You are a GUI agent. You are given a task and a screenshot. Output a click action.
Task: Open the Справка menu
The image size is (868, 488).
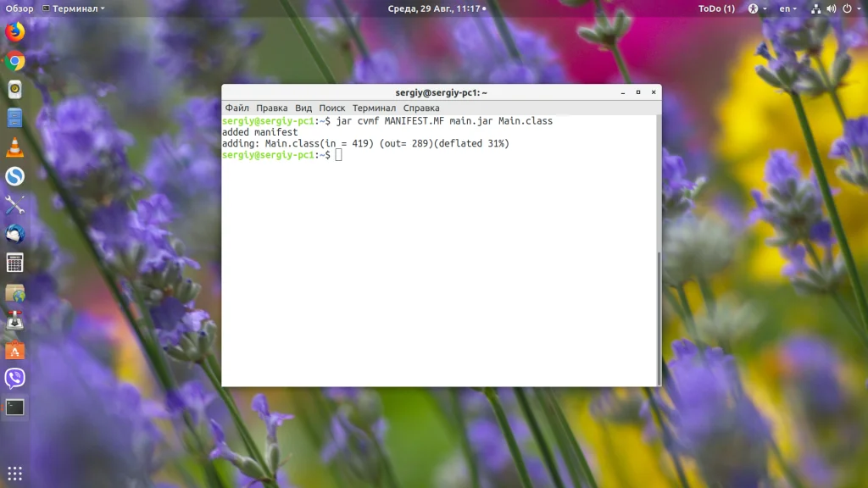(x=421, y=108)
